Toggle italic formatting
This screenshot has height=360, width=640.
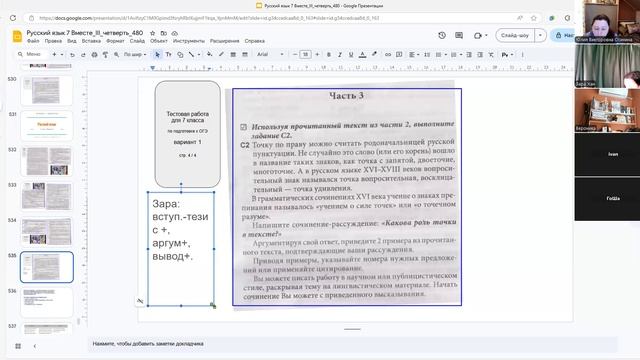click(x=340, y=55)
